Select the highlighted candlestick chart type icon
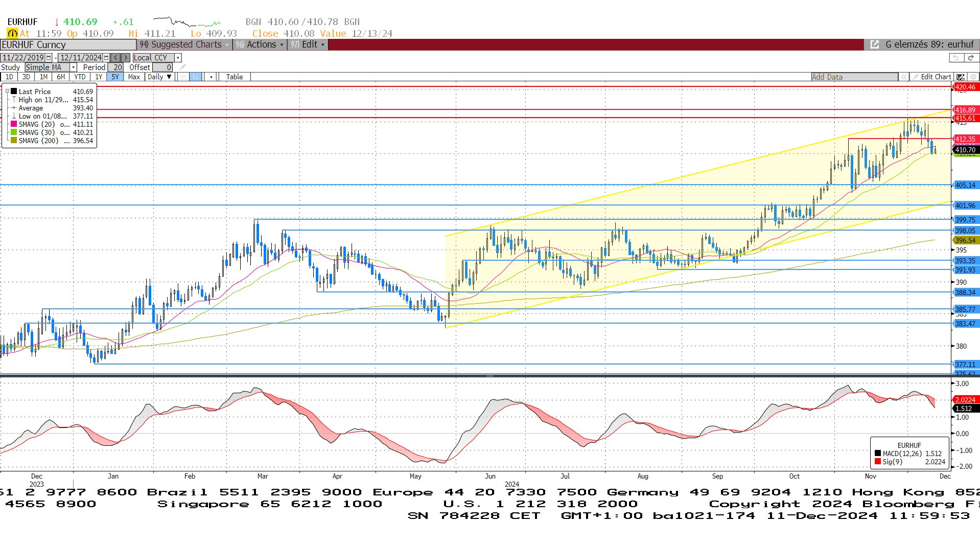The image size is (980, 544). pos(196,77)
